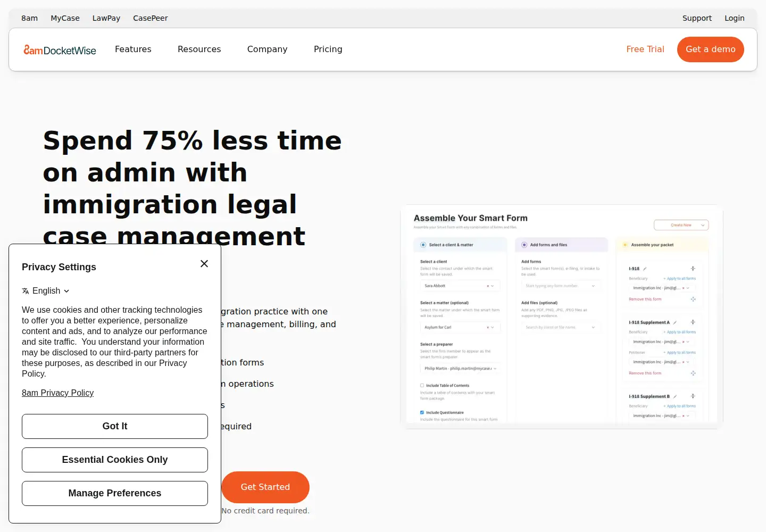The width and height of the screenshot is (766, 532).
Task: Open the Resources menu
Action: [199, 49]
